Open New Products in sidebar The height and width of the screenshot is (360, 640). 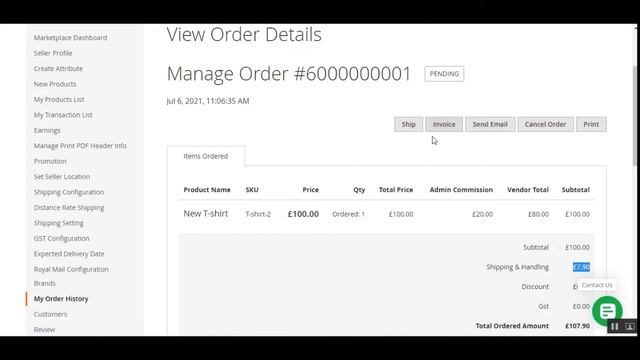[55, 84]
